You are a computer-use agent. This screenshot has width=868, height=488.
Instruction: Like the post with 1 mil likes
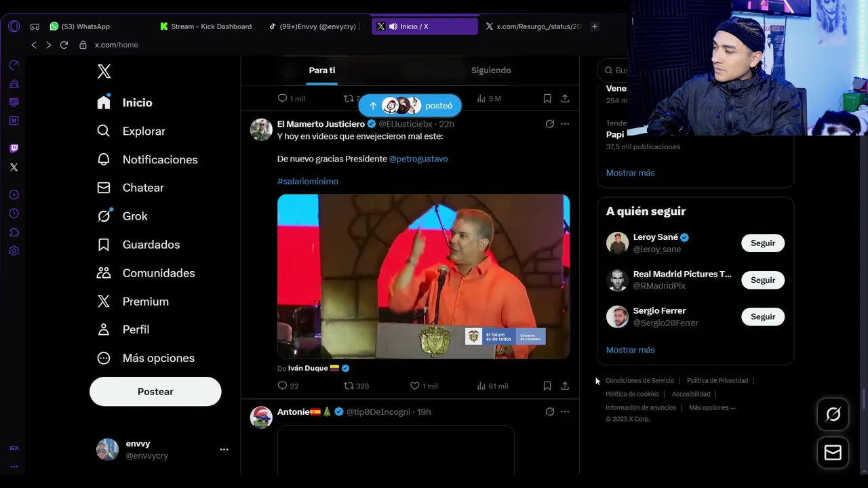[x=424, y=386]
